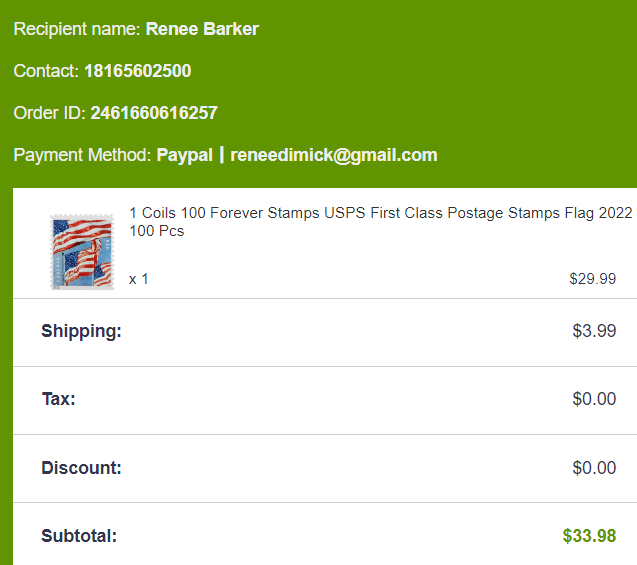Click the Paypal payment method text

(184, 155)
